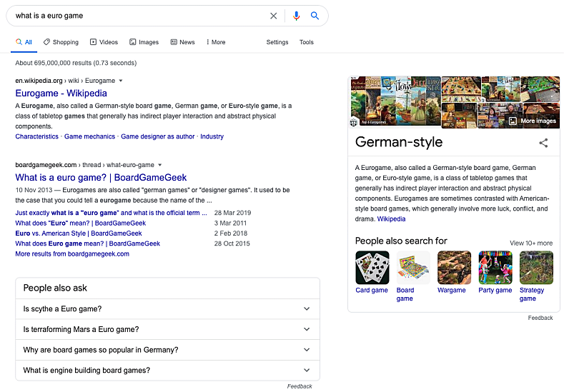Submit search with magnifying glass icon
The width and height of the screenshot is (564, 392).
click(x=315, y=16)
